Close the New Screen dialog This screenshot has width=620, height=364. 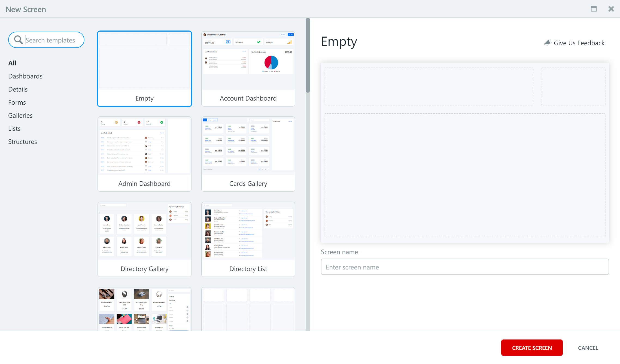(x=611, y=9)
